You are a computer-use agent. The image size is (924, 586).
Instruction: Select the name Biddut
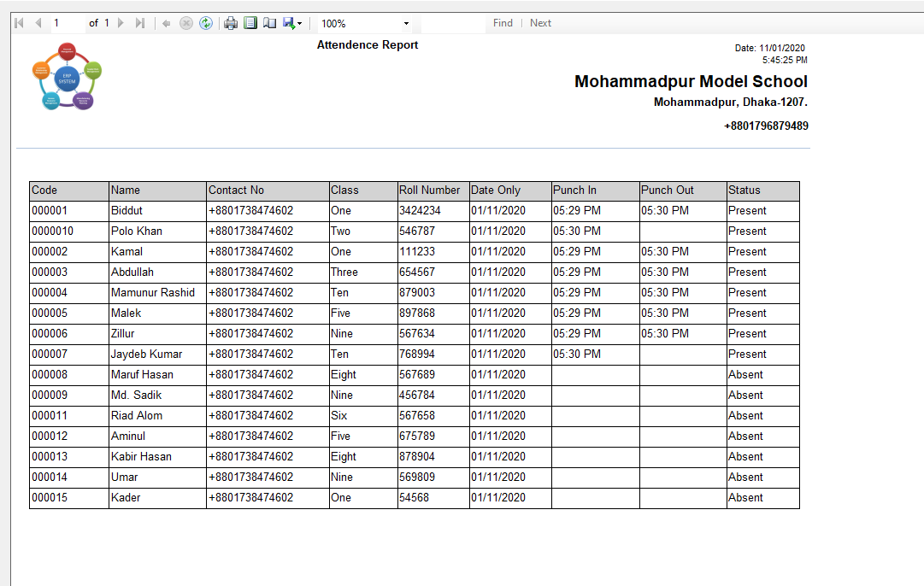click(127, 211)
